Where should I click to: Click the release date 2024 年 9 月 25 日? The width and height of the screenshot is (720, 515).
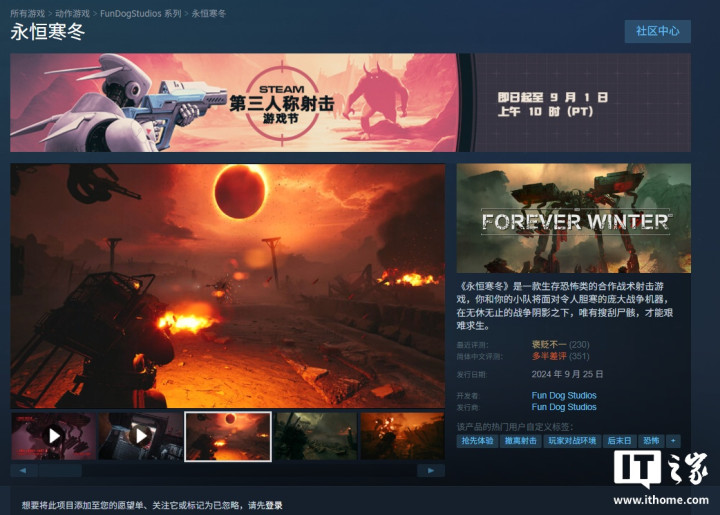point(567,374)
